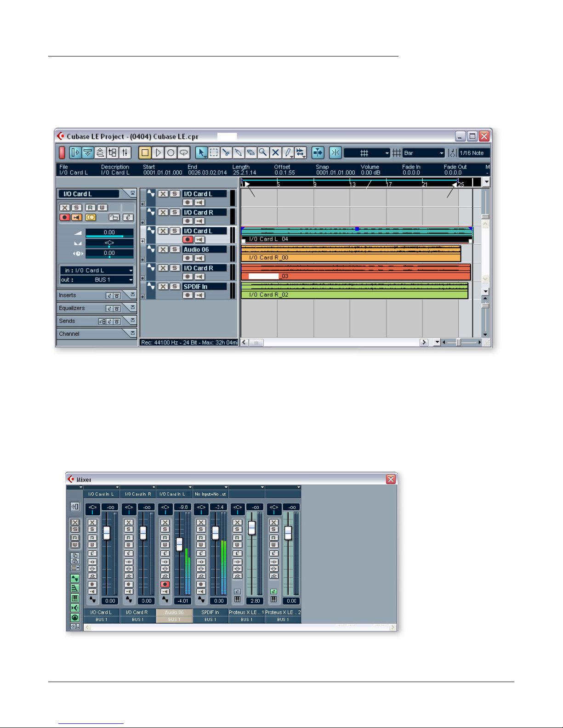Activate the Autoscroll toolbar button
563x728 pixels.
pos(318,153)
